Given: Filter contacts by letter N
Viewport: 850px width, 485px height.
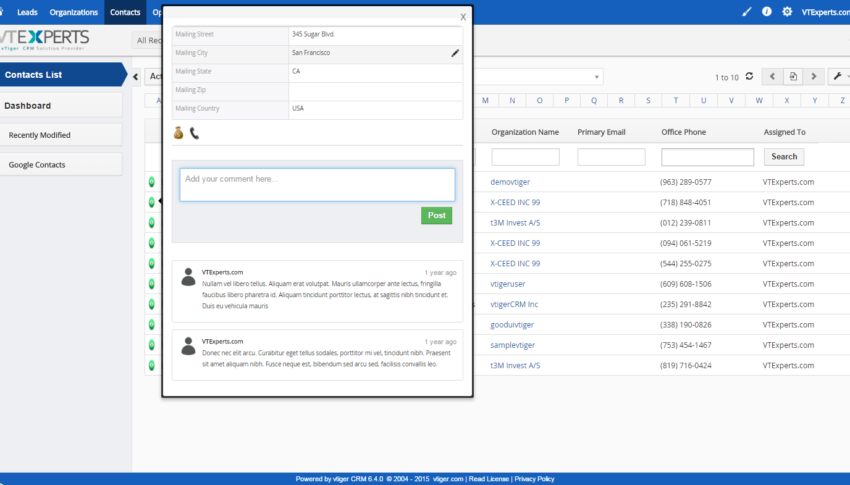Looking at the screenshot, I should (x=512, y=100).
